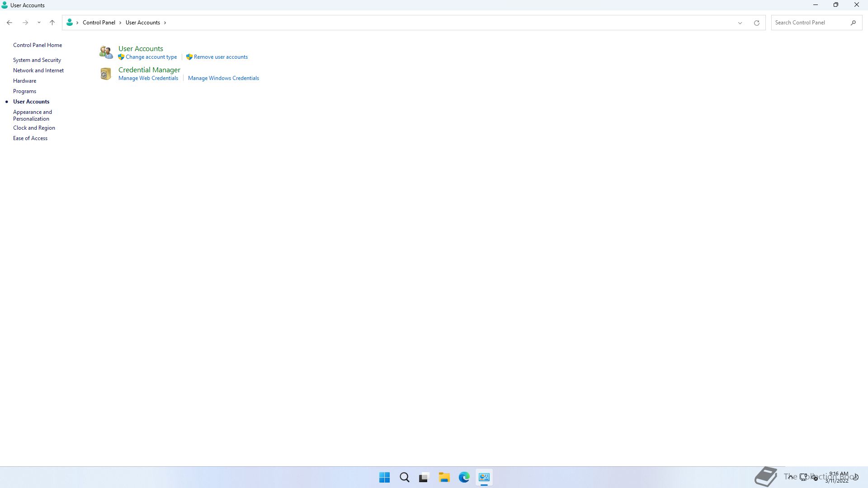This screenshot has height=488, width=868.
Task: Click the Up one level arrow
Action: coord(52,23)
